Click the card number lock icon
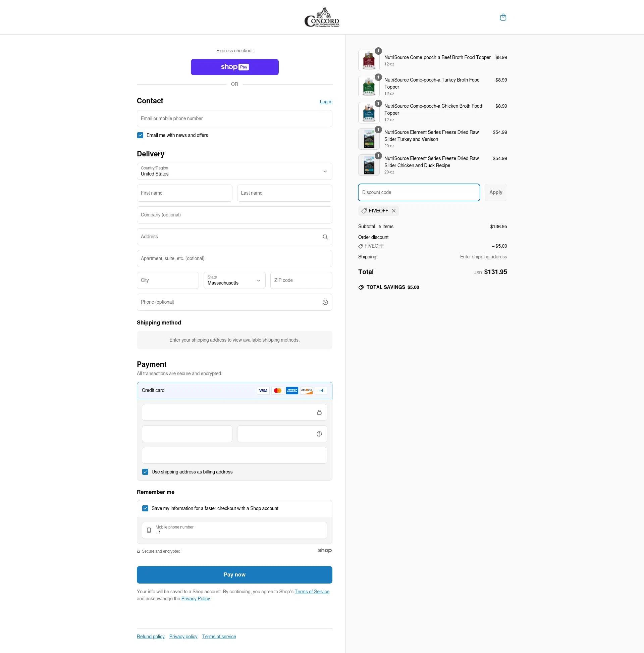The height and width of the screenshot is (653, 644). (319, 412)
